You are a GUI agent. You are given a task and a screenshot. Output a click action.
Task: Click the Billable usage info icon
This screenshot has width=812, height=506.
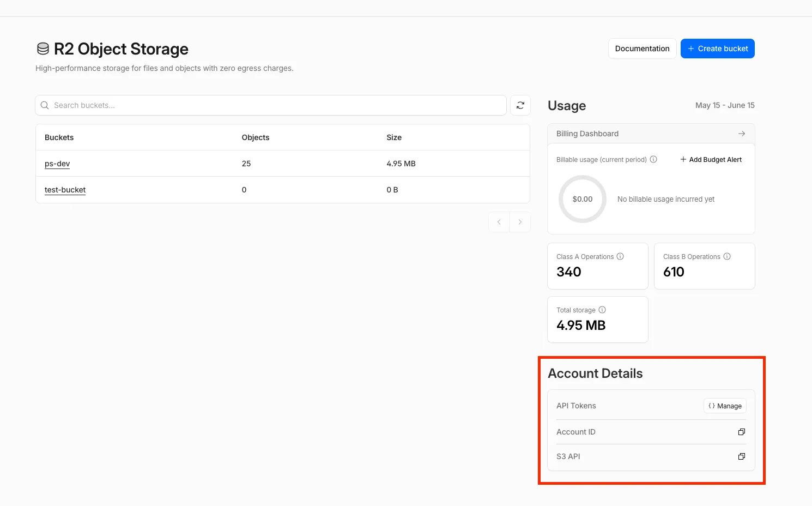(653, 159)
